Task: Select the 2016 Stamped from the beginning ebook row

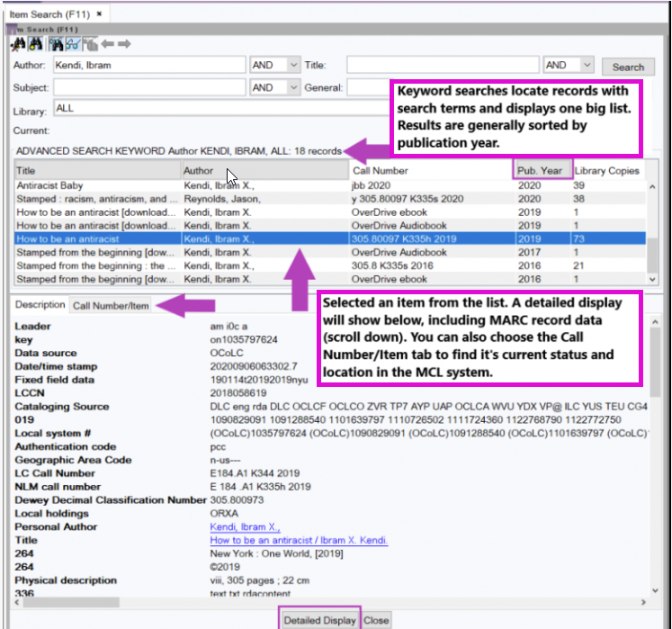Action: point(330,279)
